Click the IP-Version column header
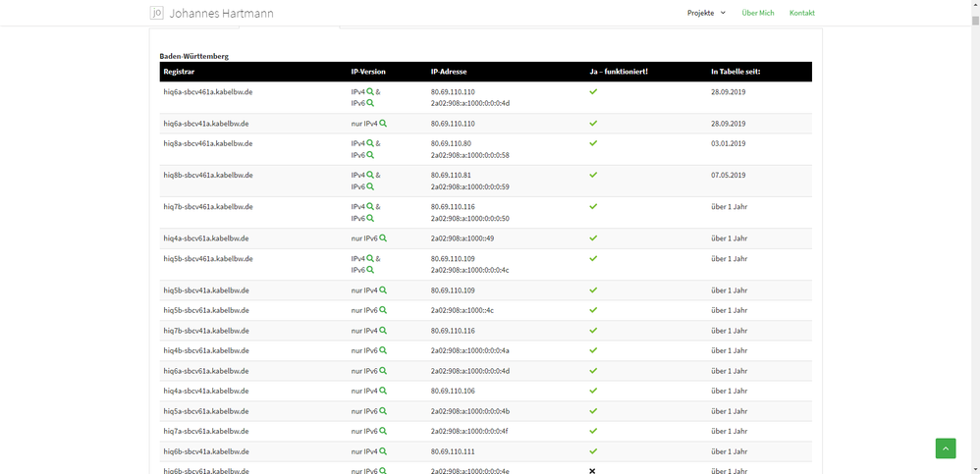 coord(368,72)
